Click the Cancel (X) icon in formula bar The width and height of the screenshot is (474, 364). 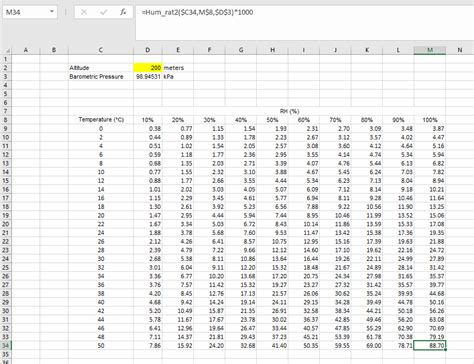(x=84, y=12)
